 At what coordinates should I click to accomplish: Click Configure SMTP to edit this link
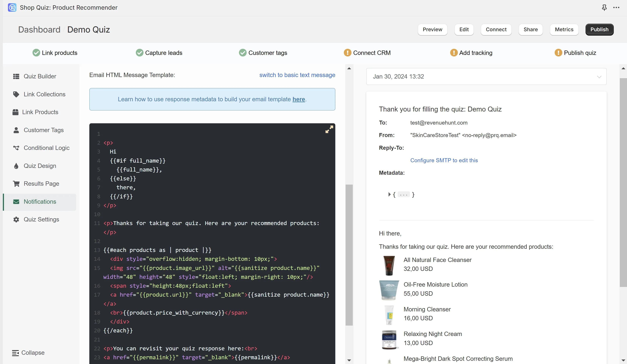point(444,160)
